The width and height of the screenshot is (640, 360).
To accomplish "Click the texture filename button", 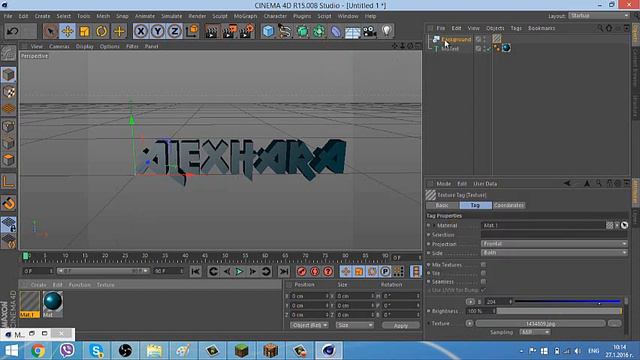I will [x=540, y=323].
